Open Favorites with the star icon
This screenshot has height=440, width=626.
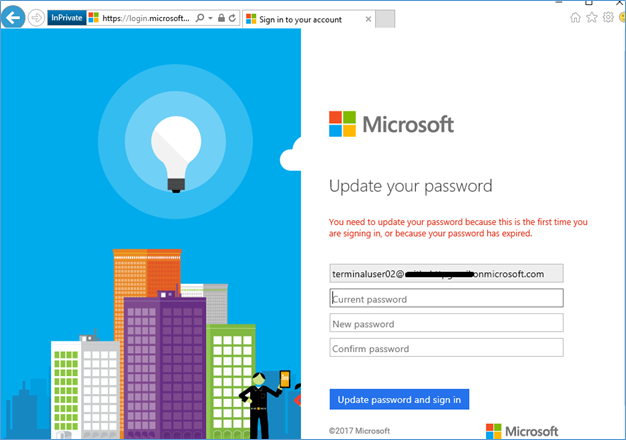592,17
